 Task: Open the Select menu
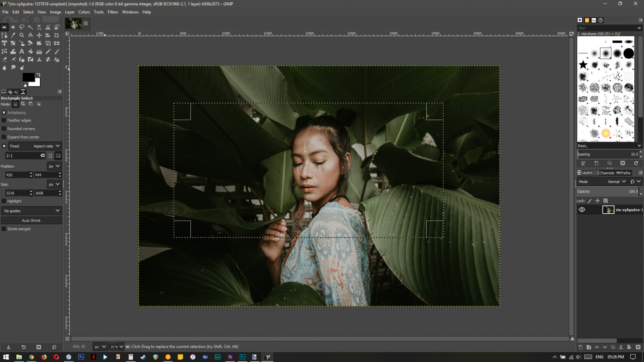point(28,12)
